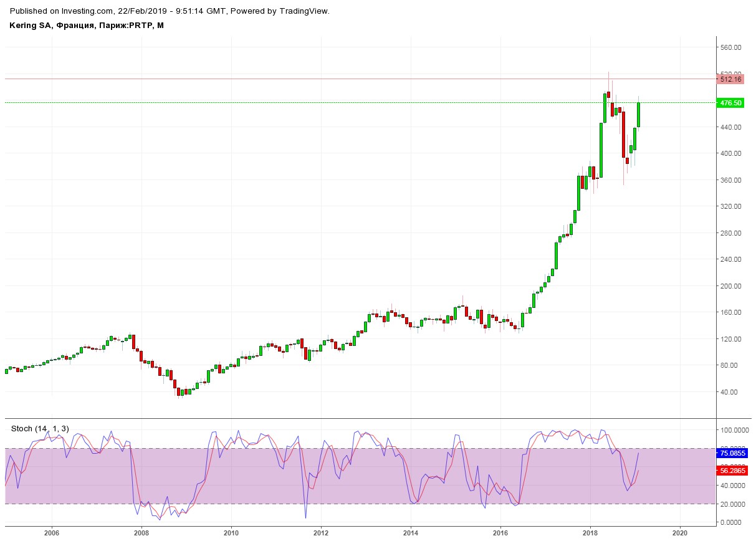Click the red 512.16 price level label
The height and width of the screenshot is (541, 756).
tap(730, 79)
